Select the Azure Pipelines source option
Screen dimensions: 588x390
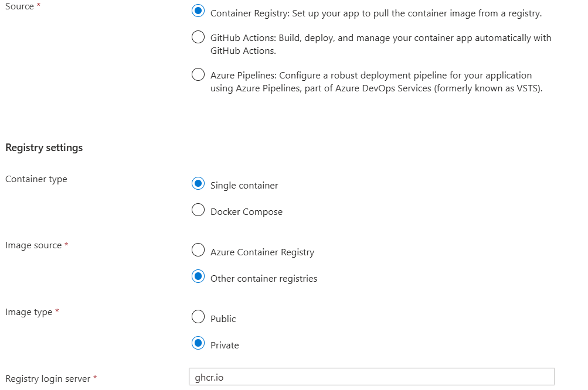(x=198, y=74)
